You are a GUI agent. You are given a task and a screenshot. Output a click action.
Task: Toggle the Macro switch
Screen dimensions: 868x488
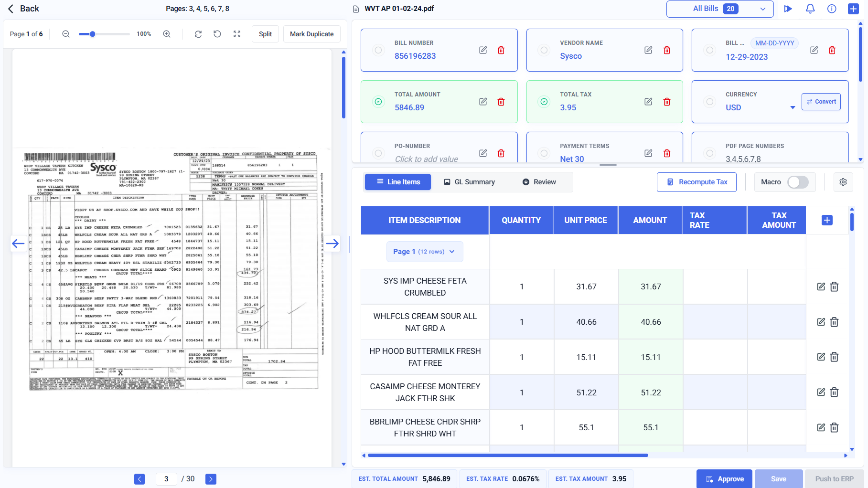[798, 182]
